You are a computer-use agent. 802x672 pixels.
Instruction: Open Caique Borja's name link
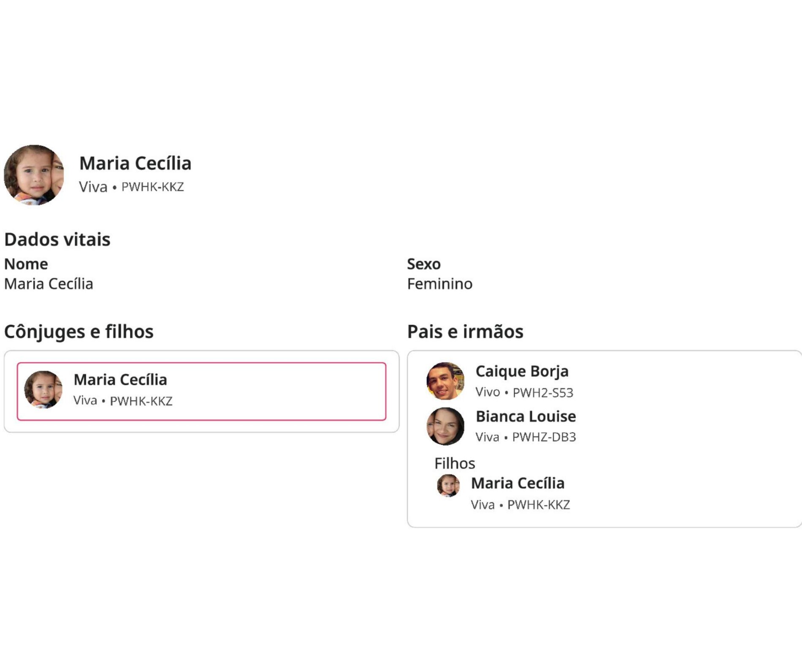click(522, 371)
